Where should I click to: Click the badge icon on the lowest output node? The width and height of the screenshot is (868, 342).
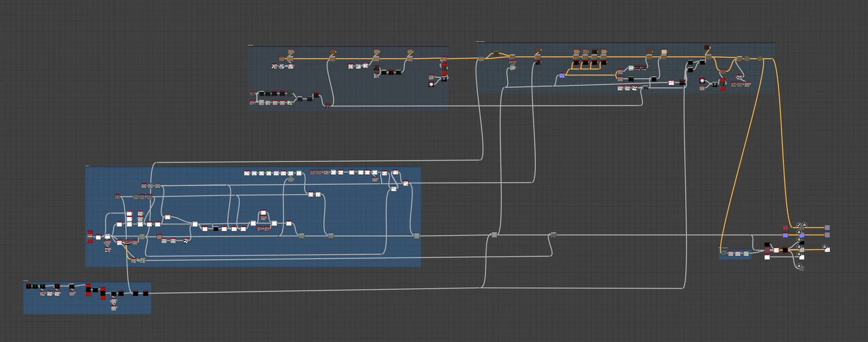(799, 266)
